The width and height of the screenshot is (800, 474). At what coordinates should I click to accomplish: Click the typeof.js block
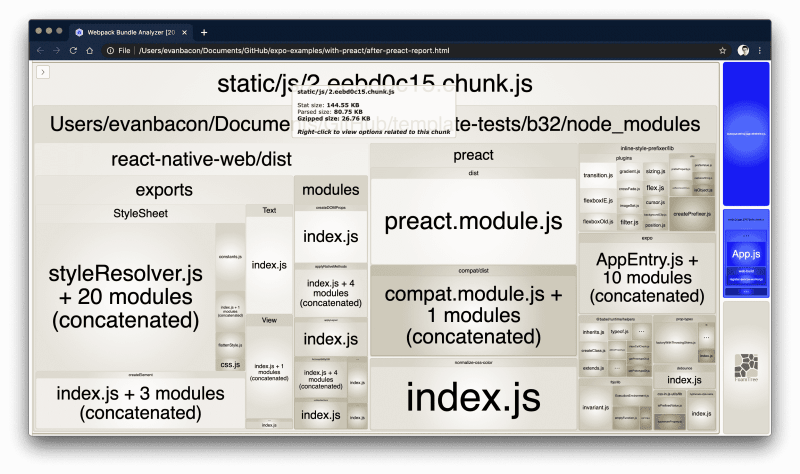619,331
